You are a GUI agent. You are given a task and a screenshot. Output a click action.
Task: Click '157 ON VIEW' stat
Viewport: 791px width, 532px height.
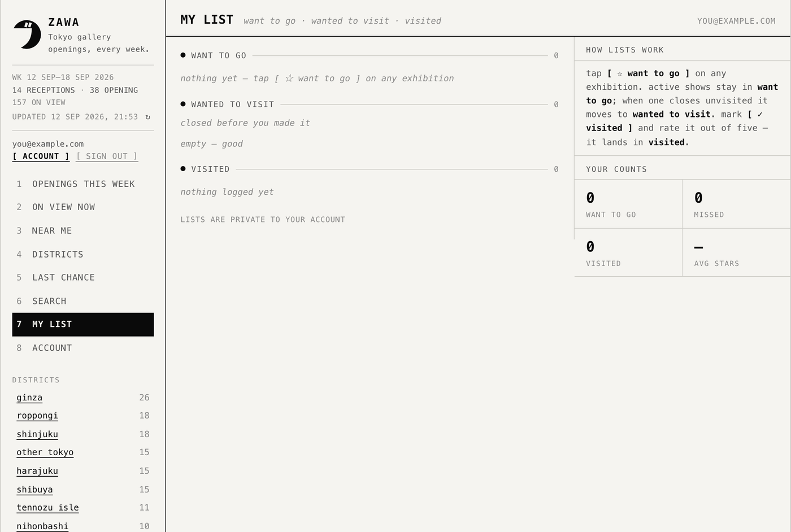[39, 102]
